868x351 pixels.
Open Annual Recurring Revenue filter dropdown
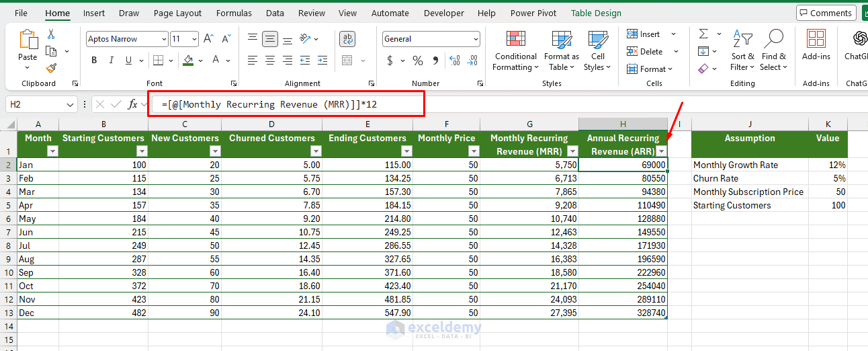point(662,151)
